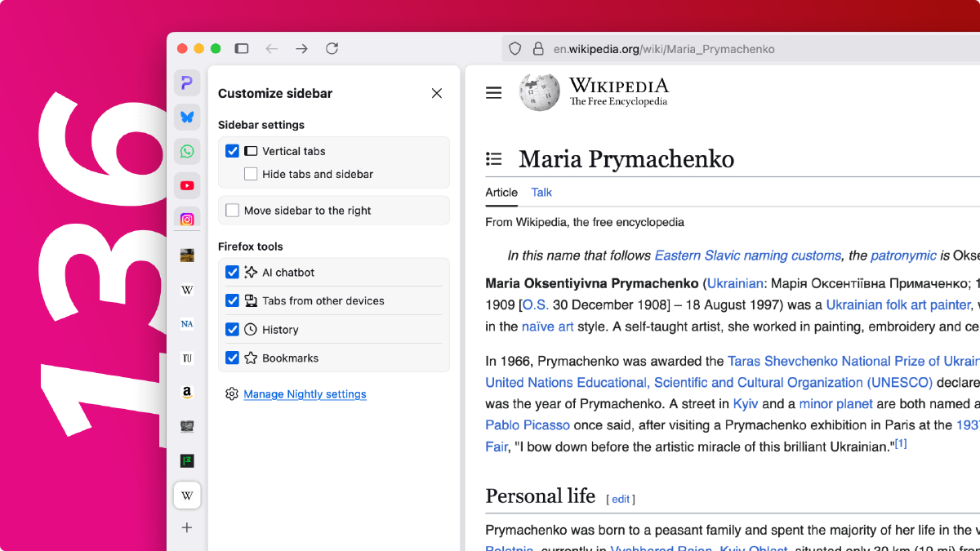Image resolution: width=980 pixels, height=551 pixels.
Task: Click the sidebar toggle icon in toolbar
Action: tap(242, 49)
